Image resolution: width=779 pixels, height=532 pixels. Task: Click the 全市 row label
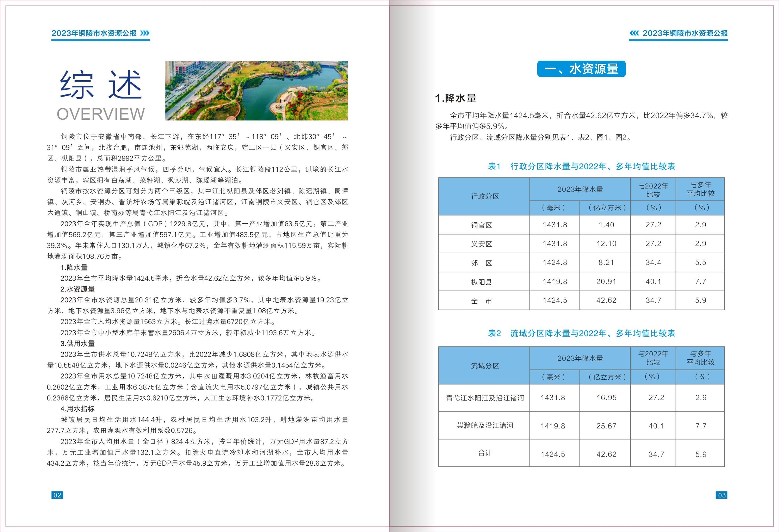[481, 301]
